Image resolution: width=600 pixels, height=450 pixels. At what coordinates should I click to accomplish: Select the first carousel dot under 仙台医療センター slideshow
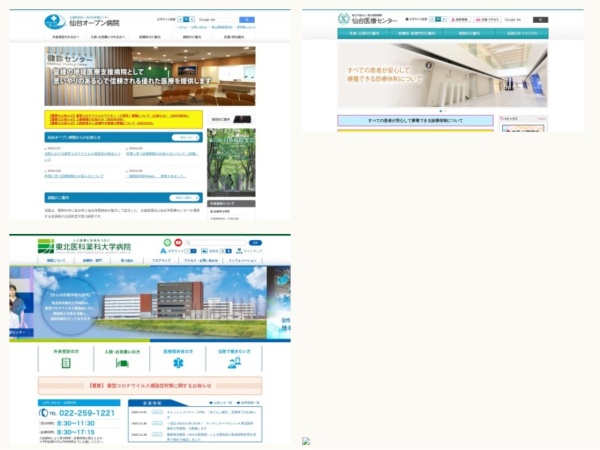440,111
